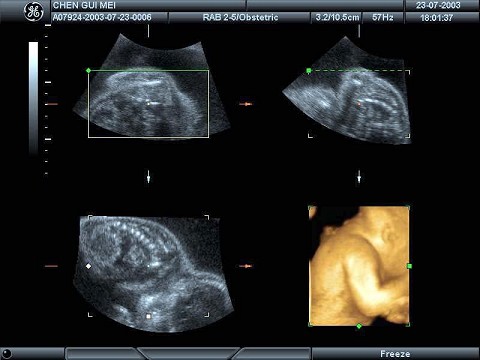Screen dimensions: 480x360
Task: Click the 57Hz frame rate readout
Action: (x=383, y=17)
